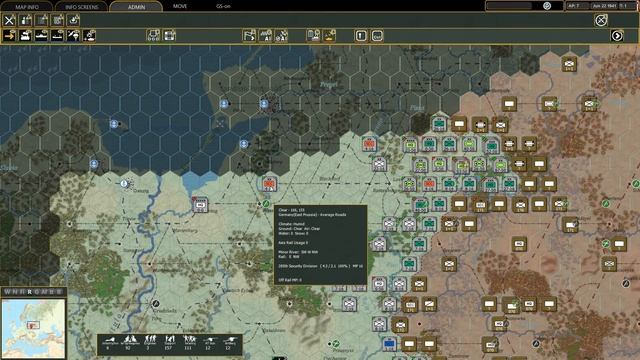Click the flag with arrow toolbar icon

pyautogui.click(x=249, y=36)
